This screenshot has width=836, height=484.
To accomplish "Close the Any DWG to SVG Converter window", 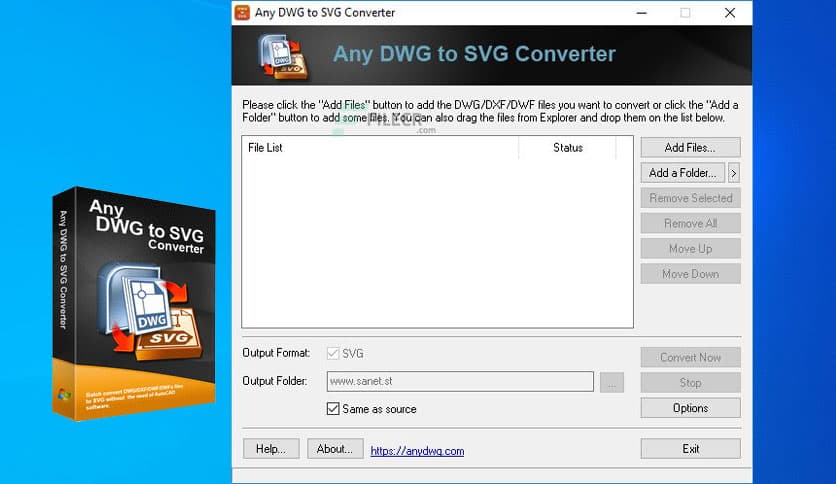I will (730, 13).
